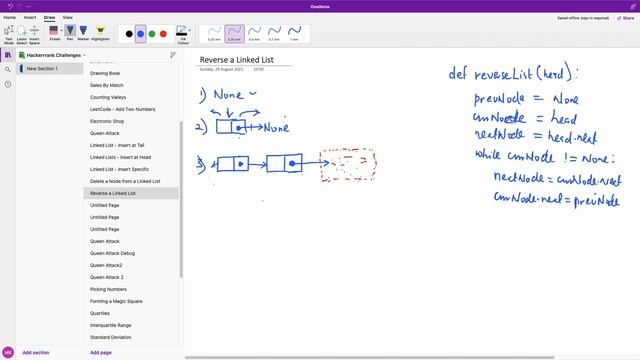Set pen thickness to 0.25 mm

tap(214, 33)
